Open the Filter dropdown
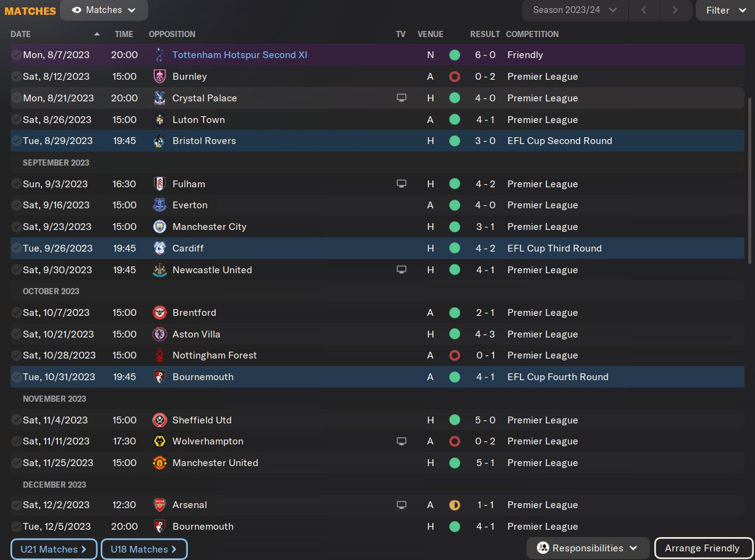 point(725,10)
